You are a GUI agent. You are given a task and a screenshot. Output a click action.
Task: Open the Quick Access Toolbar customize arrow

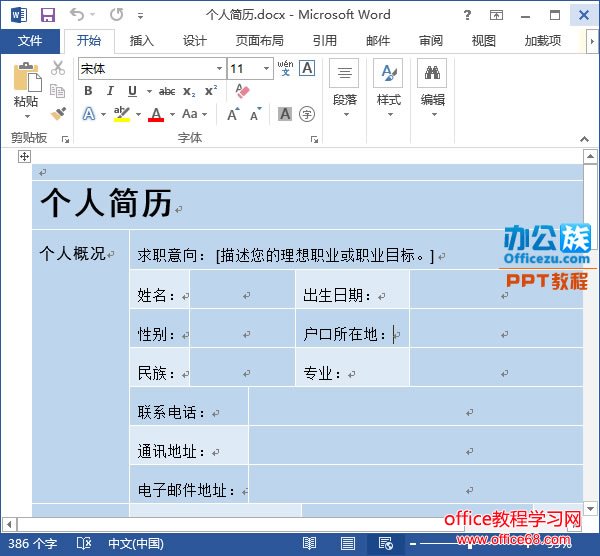click(140, 16)
